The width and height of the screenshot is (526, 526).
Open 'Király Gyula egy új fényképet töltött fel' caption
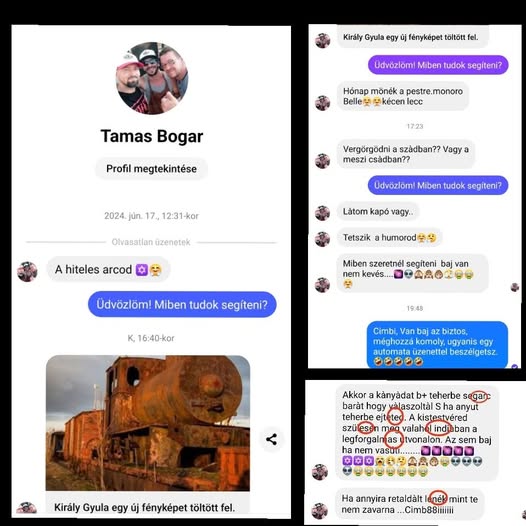tap(145, 508)
